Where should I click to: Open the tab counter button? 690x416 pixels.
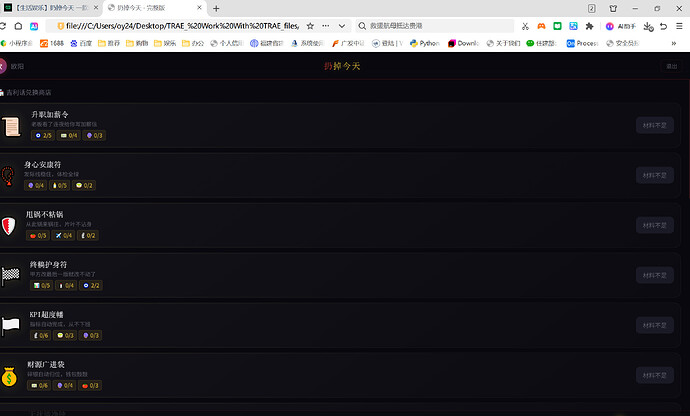592,8
